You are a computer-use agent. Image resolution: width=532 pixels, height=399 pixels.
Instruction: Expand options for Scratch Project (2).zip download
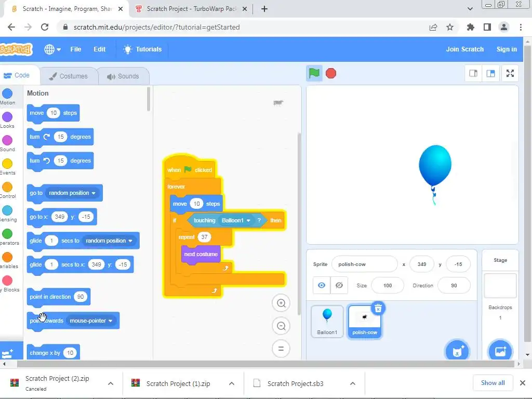point(111,383)
